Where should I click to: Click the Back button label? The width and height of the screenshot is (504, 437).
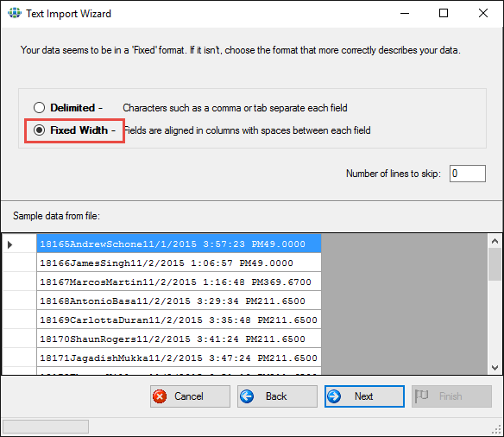tap(276, 396)
